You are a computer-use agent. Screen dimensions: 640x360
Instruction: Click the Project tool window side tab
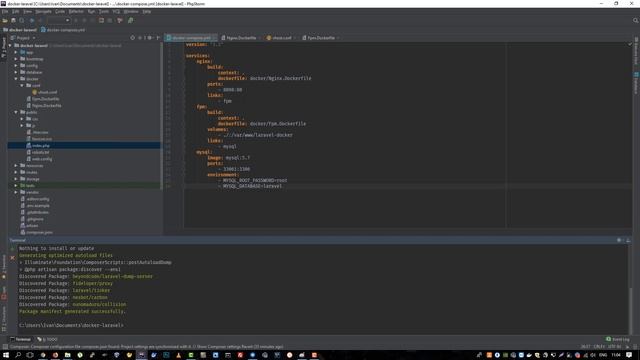4,48
